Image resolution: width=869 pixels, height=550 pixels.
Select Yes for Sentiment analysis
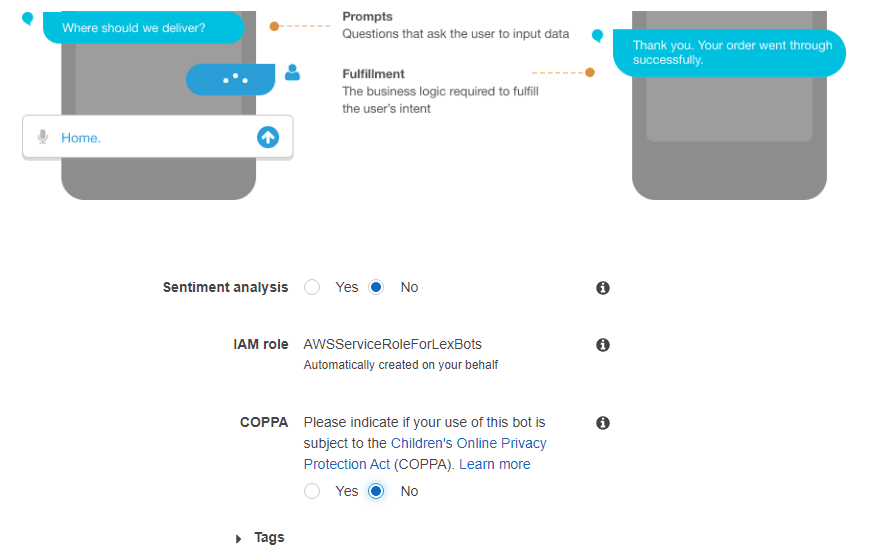coord(312,287)
